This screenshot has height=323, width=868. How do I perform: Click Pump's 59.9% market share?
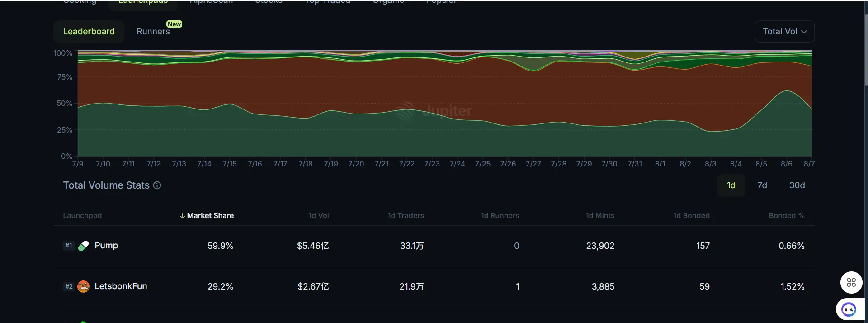click(220, 246)
